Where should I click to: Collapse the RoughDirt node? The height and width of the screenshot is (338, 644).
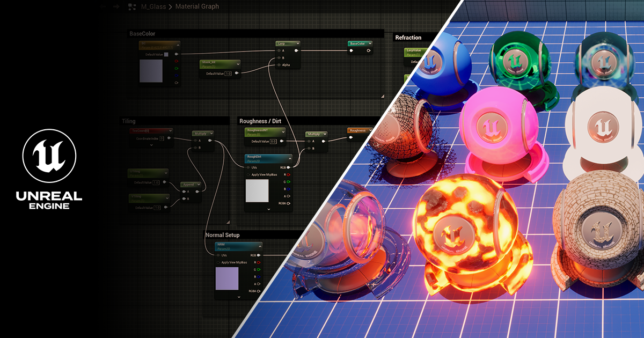(289, 159)
